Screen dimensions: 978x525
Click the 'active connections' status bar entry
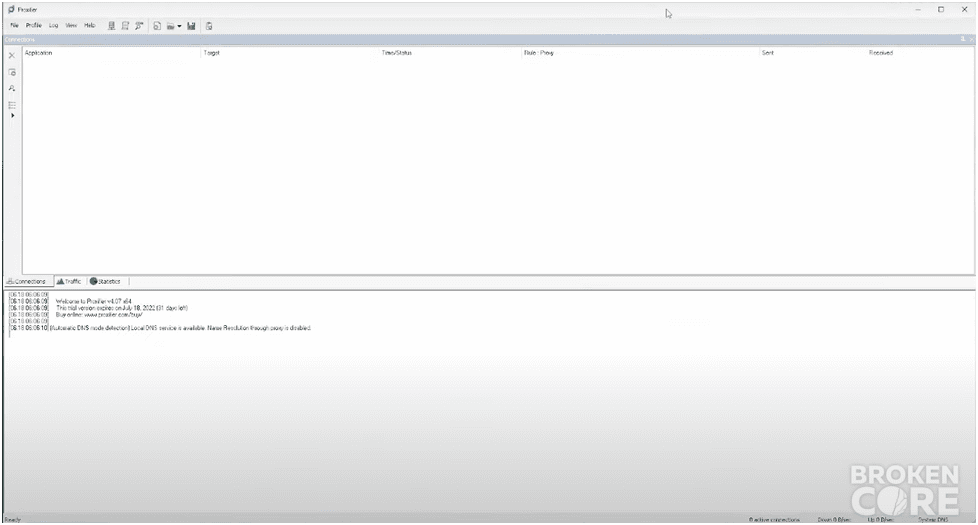(774, 519)
